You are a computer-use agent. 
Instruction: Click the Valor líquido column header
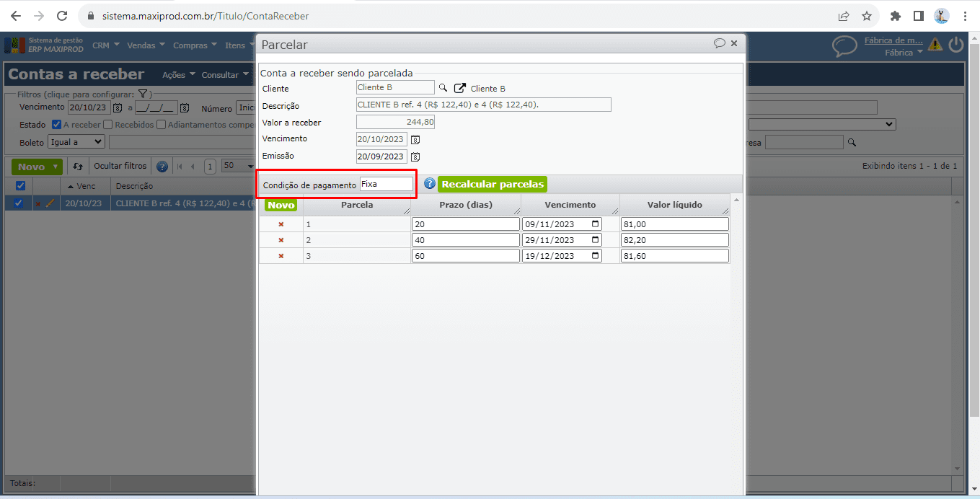pyautogui.click(x=674, y=205)
